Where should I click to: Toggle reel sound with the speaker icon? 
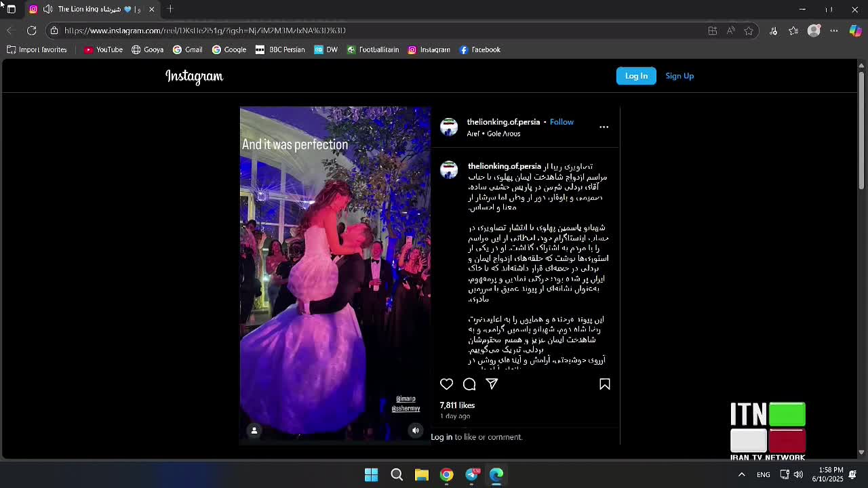coord(416,430)
